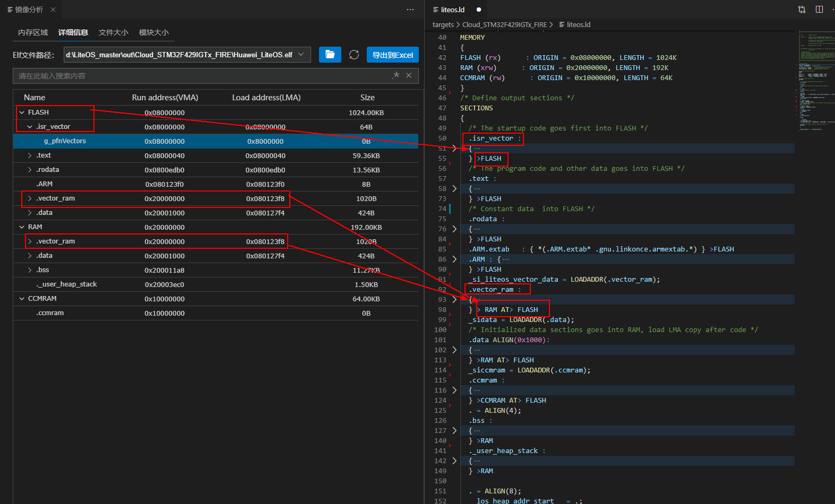Click the 导出到Excel button
Screen dimensions: 835x504
[x=392, y=55]
